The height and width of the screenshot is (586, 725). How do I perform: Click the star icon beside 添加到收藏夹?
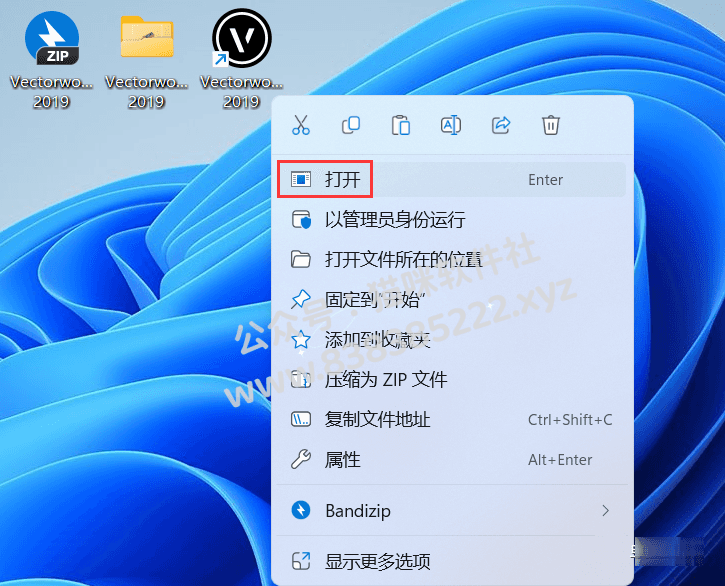pos(301,340)
